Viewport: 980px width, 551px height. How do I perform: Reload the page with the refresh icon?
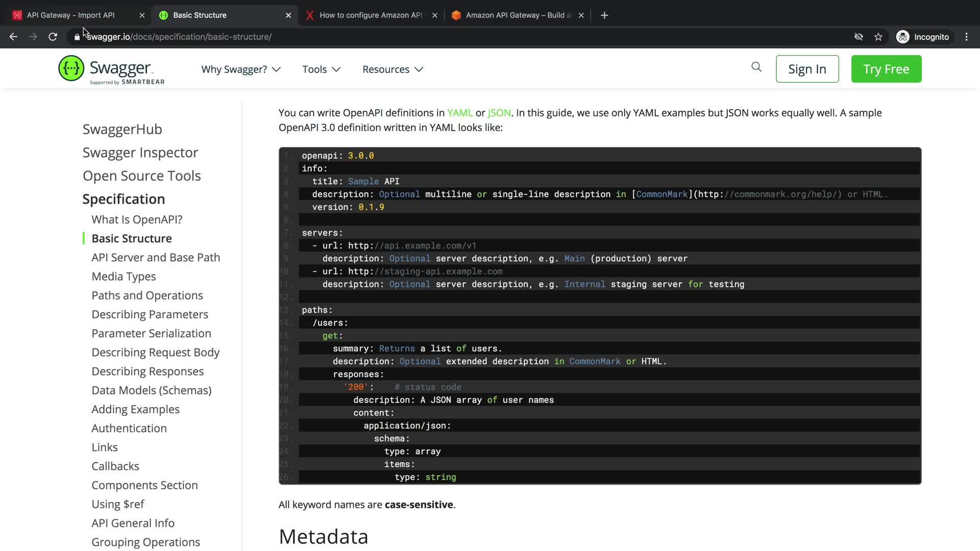click(x=53, y=37)
